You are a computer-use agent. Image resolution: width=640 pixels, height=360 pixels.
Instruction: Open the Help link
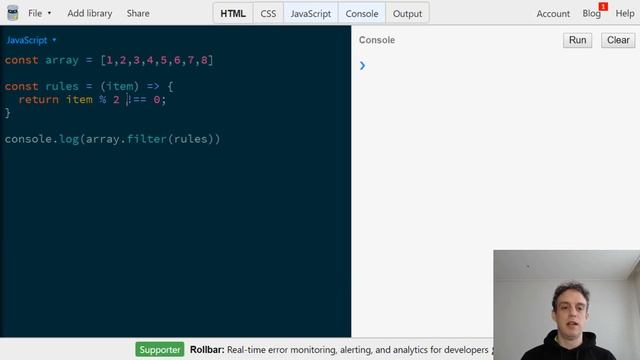coord(625,13)
